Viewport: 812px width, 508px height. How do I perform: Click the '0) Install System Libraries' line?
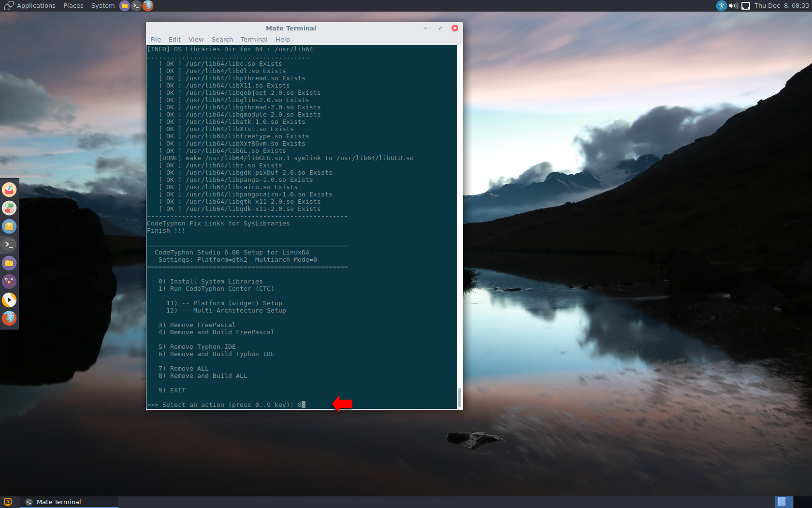coord(211,282)
